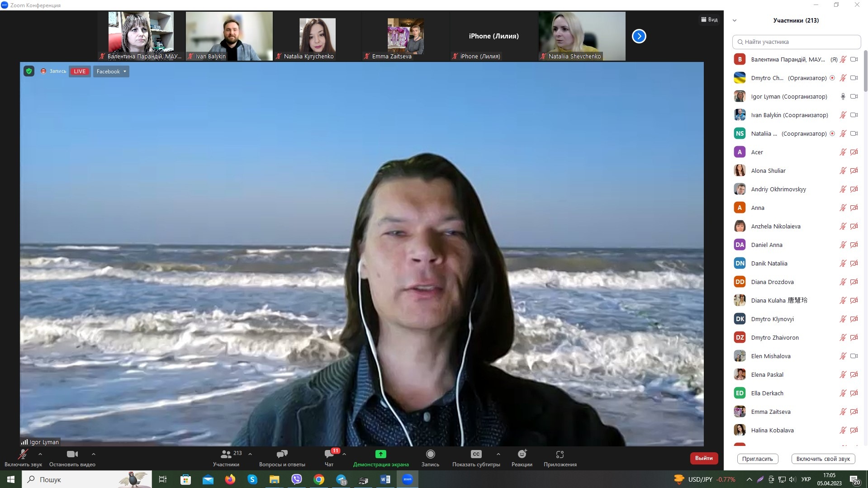Expand the participants options arrow in toolbar
The width and height of the screenshot is (868, 488).
point(250,454)
